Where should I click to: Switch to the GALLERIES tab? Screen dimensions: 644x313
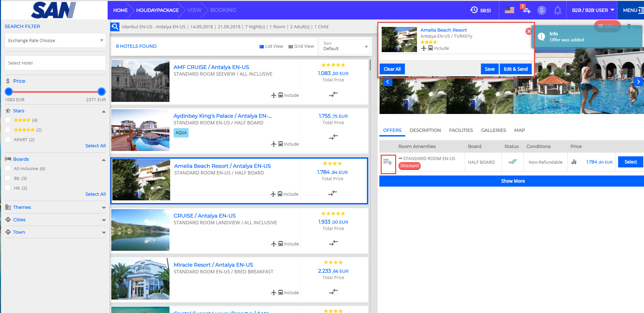click(x=493, y=130)
